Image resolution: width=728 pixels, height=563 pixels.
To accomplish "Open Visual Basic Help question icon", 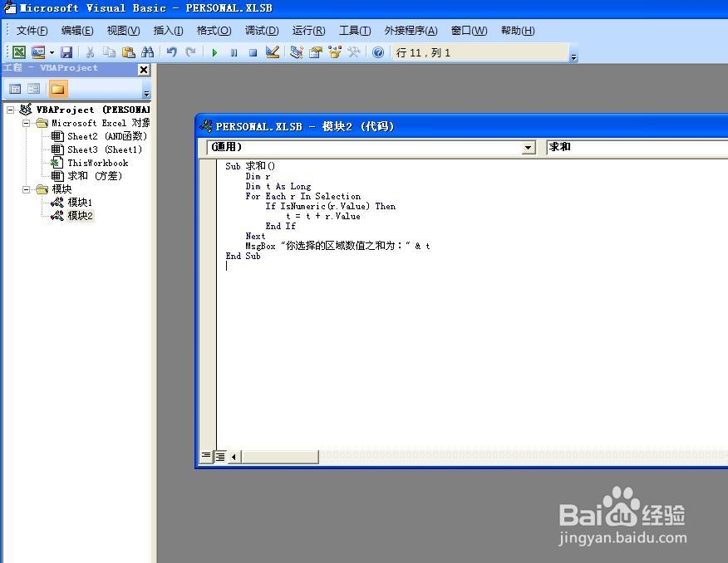I will point(378,52).
